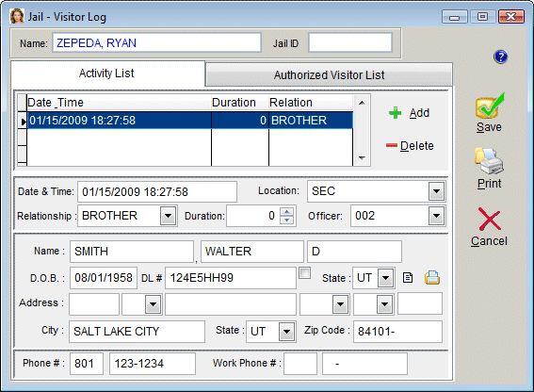Click the red X Cancel icon
The width and height of the screenshot is (534, 392).
coord(490,220)
